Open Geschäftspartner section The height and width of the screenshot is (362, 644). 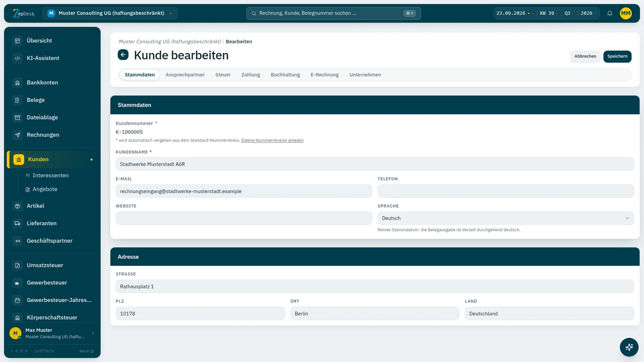(x=52, y=241)
